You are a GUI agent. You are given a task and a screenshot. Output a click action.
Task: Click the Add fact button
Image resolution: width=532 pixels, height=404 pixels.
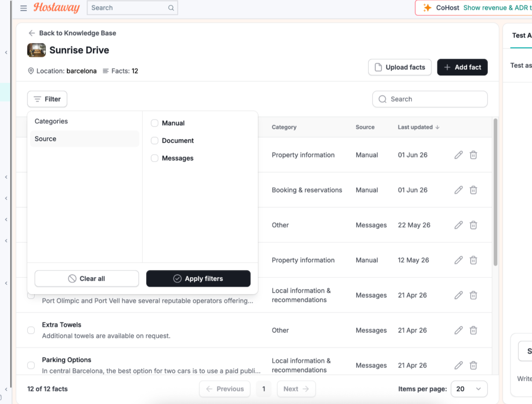click(462, 67)
